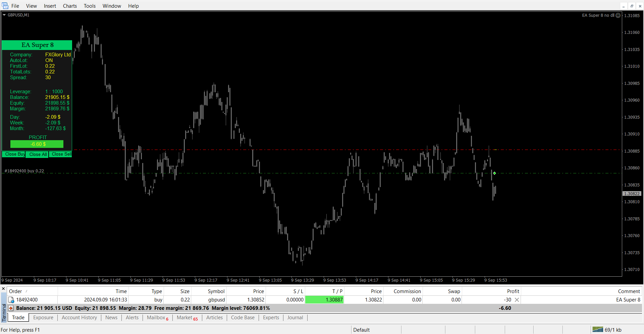Click the EA Super 8 smiley face icon
644x334 pixels.
click(618, 15)
